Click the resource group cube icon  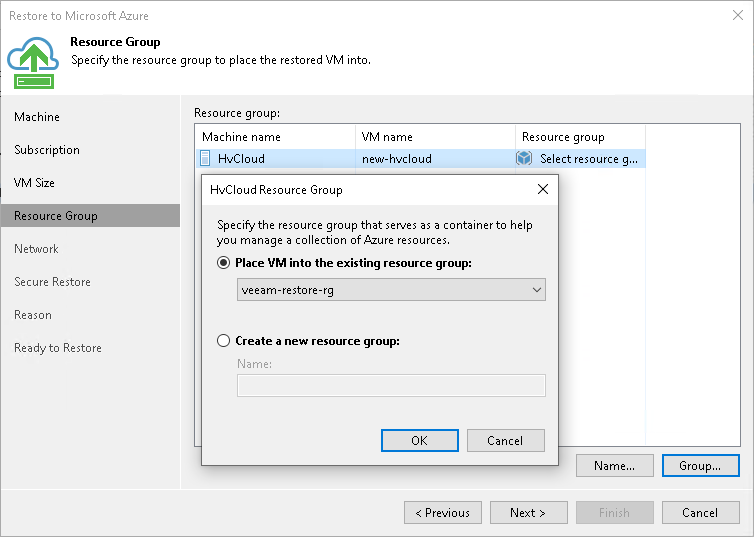point(524,158)
